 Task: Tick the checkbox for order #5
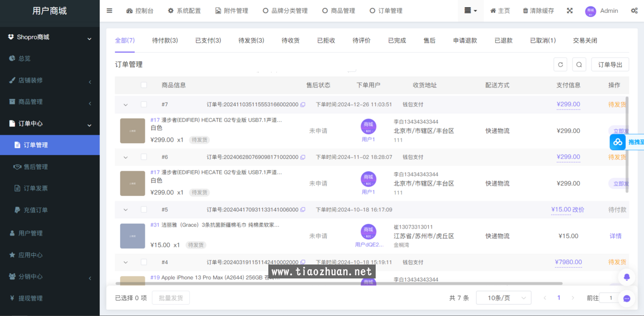point(144,209)
